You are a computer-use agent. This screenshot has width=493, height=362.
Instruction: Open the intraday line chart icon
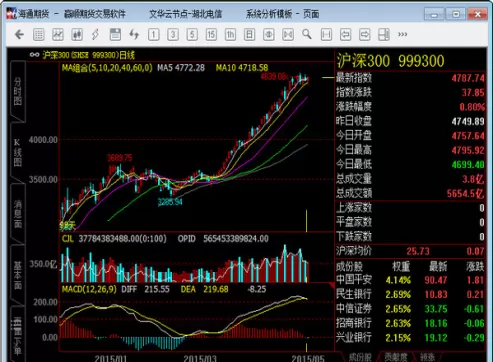point(58,34)
